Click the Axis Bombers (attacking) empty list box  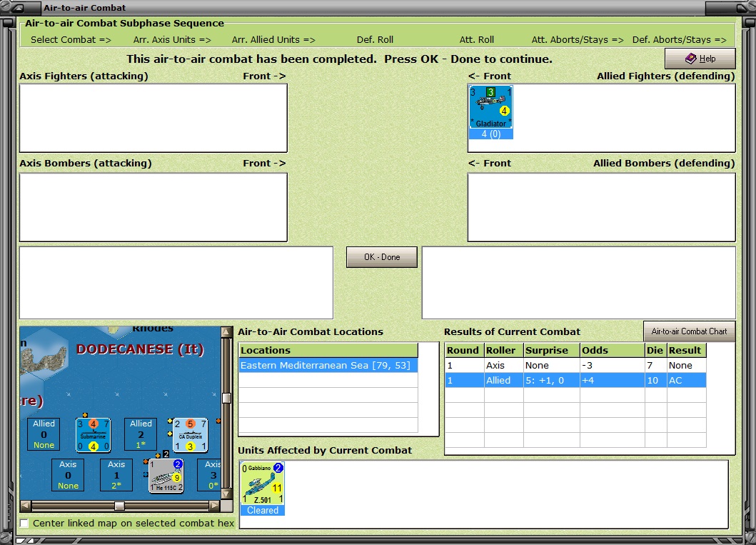(153, 207)
